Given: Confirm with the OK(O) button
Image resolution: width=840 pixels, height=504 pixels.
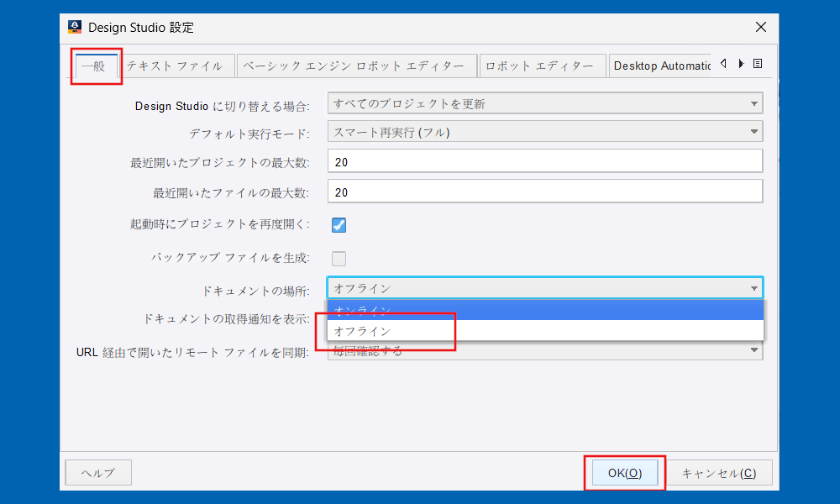Looking at the screenshot, I should point(625,473).
